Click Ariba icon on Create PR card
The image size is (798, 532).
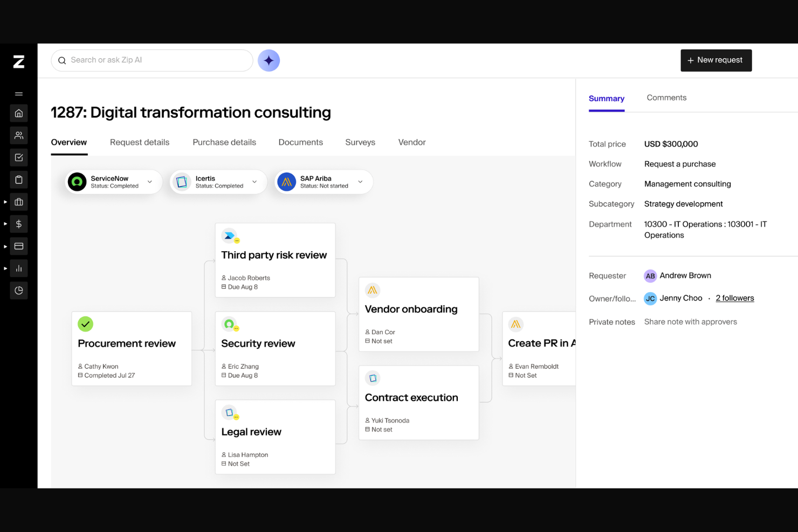(x=516, y=324)
